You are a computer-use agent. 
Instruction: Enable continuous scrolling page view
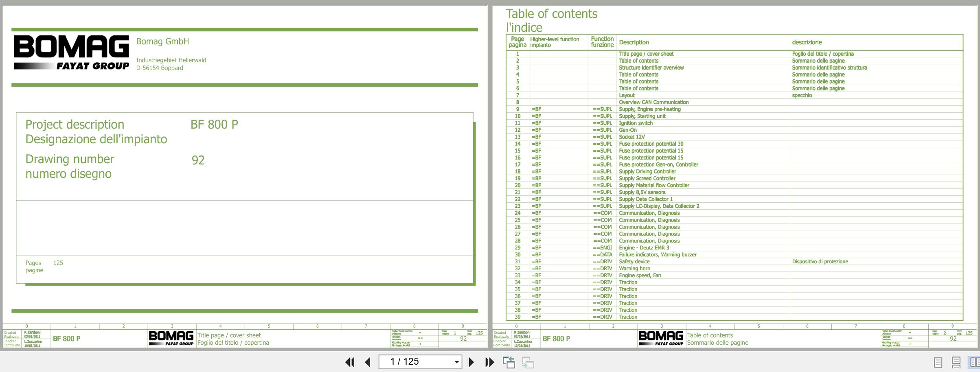coord(956,362)
